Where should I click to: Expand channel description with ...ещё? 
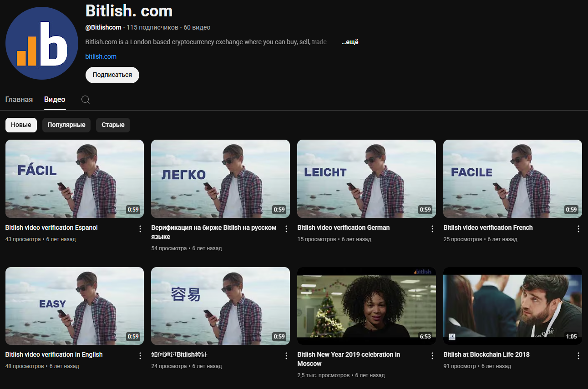(x=350, y=42)
